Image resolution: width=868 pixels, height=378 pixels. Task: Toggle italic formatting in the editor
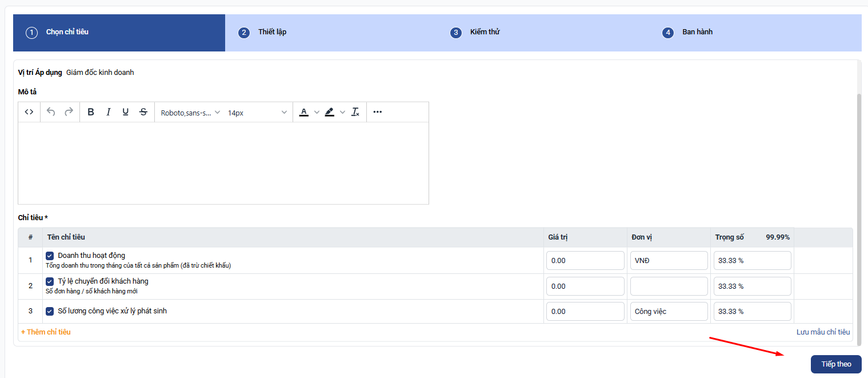pyautogui.click(x=108, y=112)
